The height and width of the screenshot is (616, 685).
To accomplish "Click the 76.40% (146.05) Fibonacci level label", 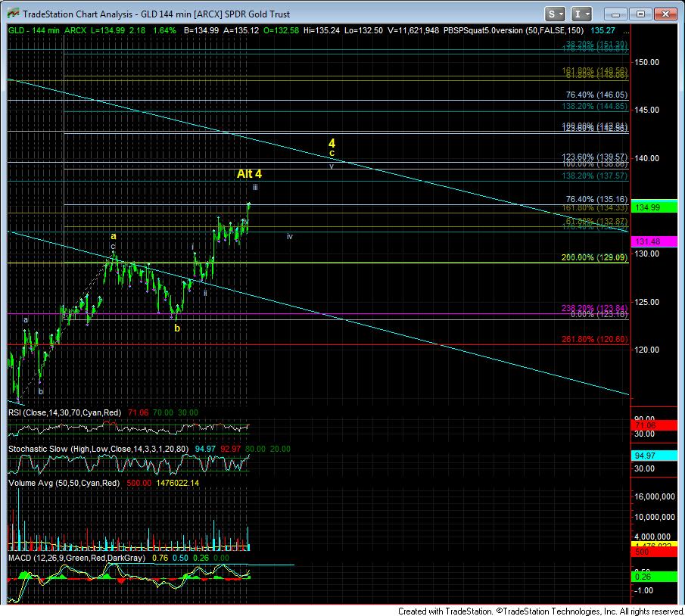I will tap(596, 95).
